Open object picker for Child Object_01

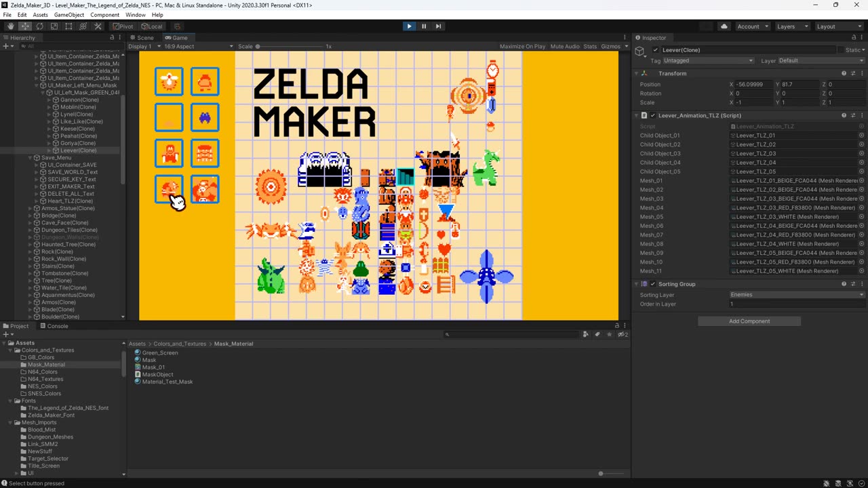[x=861, y=136]
